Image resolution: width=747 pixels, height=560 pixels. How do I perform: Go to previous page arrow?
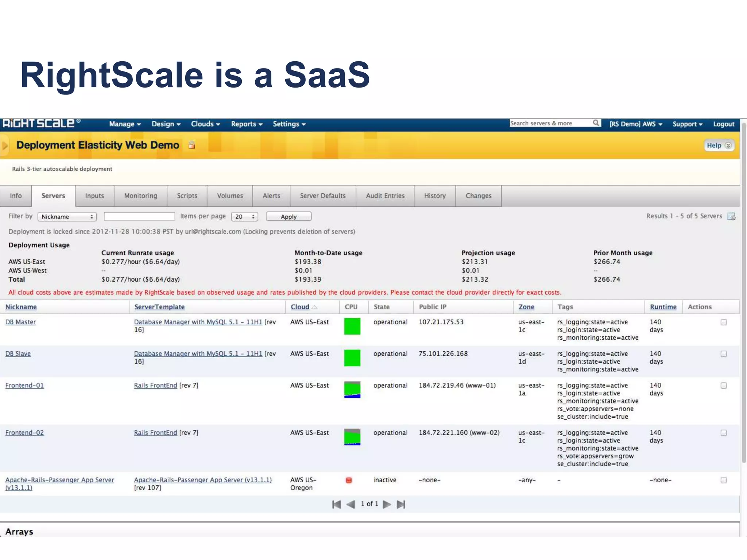(351, 504)
